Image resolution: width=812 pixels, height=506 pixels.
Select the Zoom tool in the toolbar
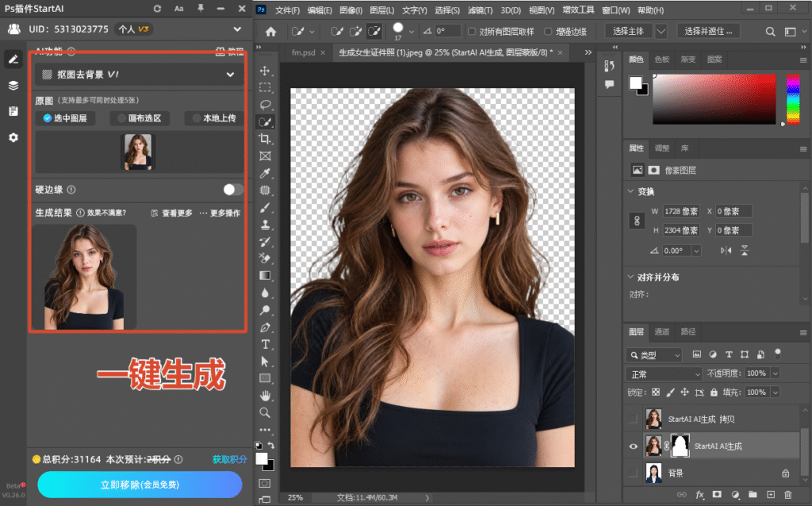pos(265,412)
